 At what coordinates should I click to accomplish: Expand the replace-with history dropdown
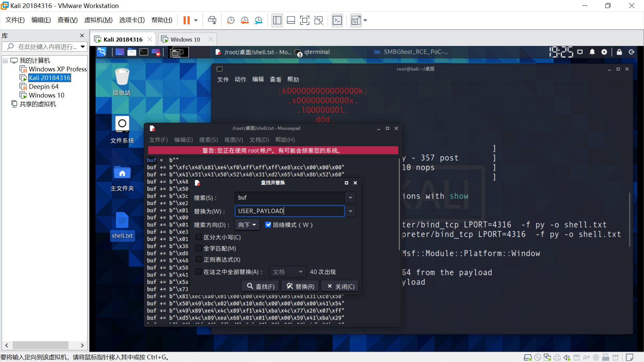click(x=351, y=211)
